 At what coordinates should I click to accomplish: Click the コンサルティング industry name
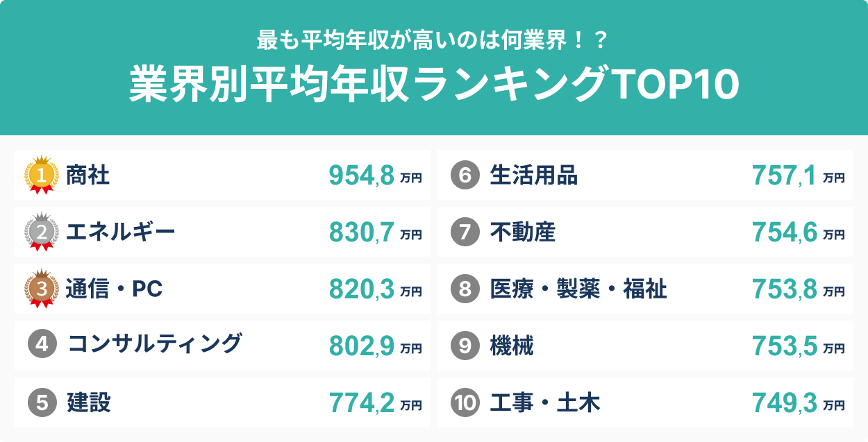point(155,344)
